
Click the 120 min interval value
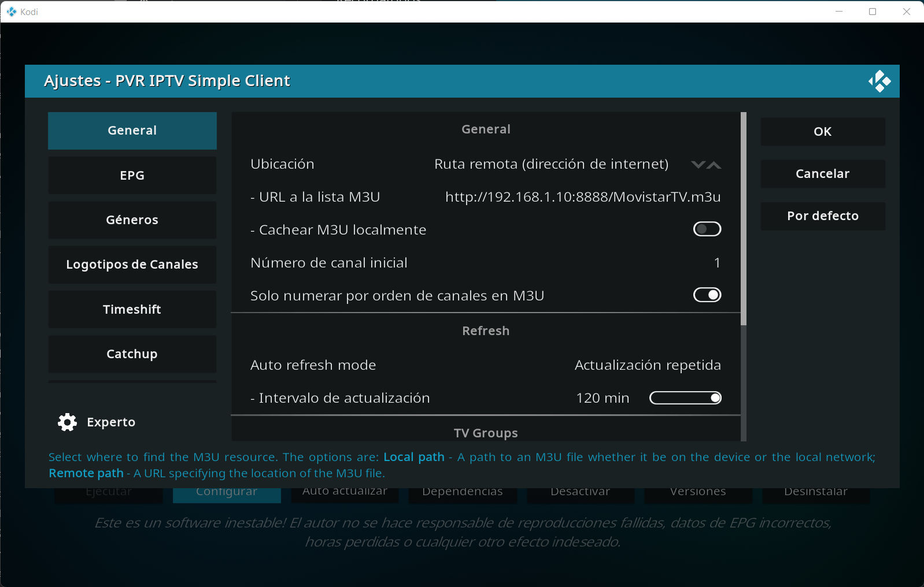tap(603, 398)
